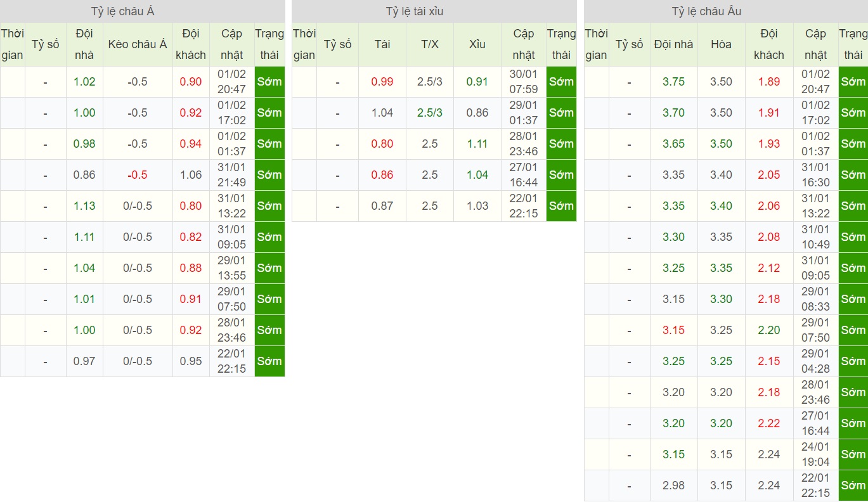Click the 'Tỷ lệ tài xỉu' table title
Viewport: 868px width, 502px height.
point(415,11)
